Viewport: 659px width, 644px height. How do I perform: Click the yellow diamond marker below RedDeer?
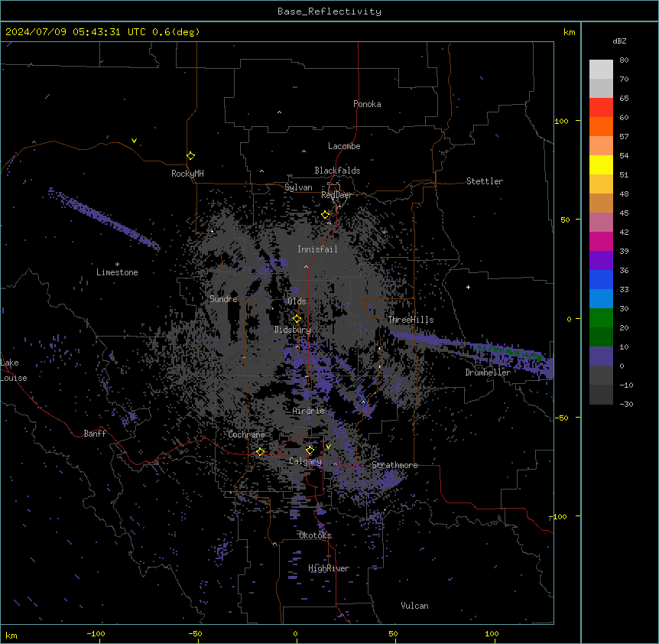(326, 215)
